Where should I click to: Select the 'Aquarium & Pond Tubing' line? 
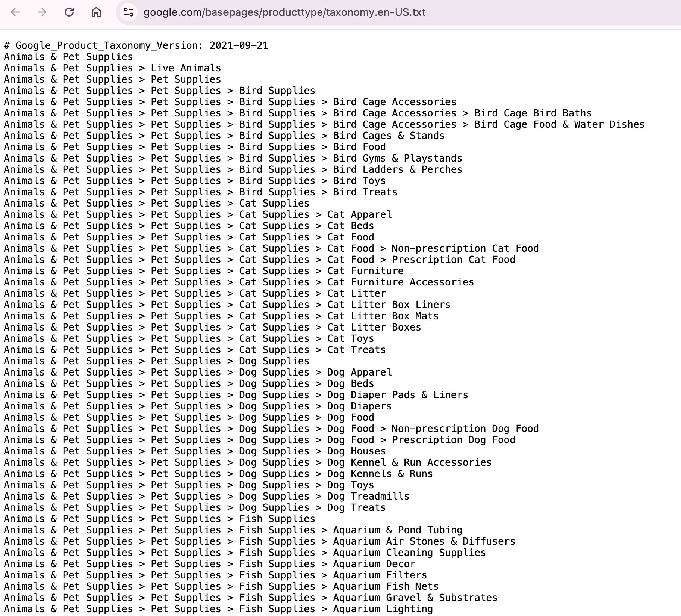click(x=233, y=530)
